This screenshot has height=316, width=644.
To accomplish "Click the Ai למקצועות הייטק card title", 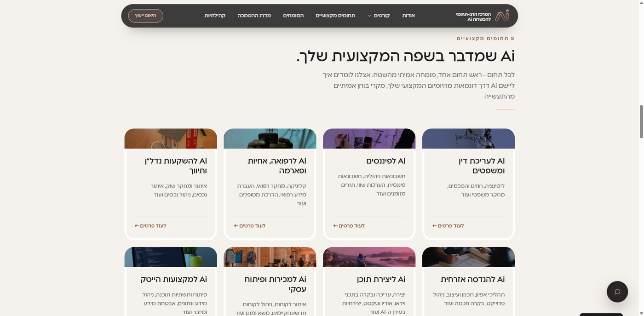I will [174, 279].
